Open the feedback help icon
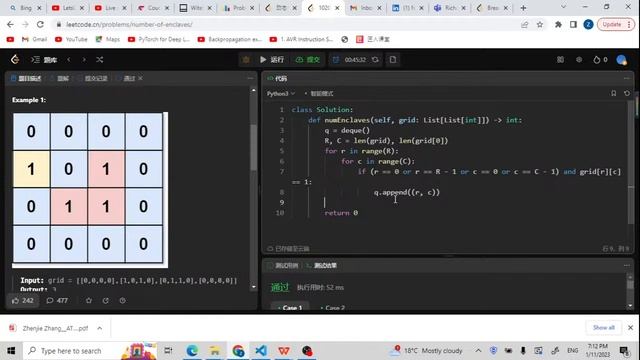 tap(122, 301)
